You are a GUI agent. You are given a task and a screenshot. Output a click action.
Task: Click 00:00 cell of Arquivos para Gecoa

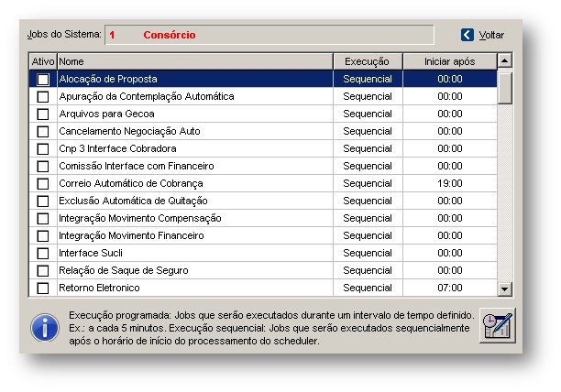(x=450, y=114)
